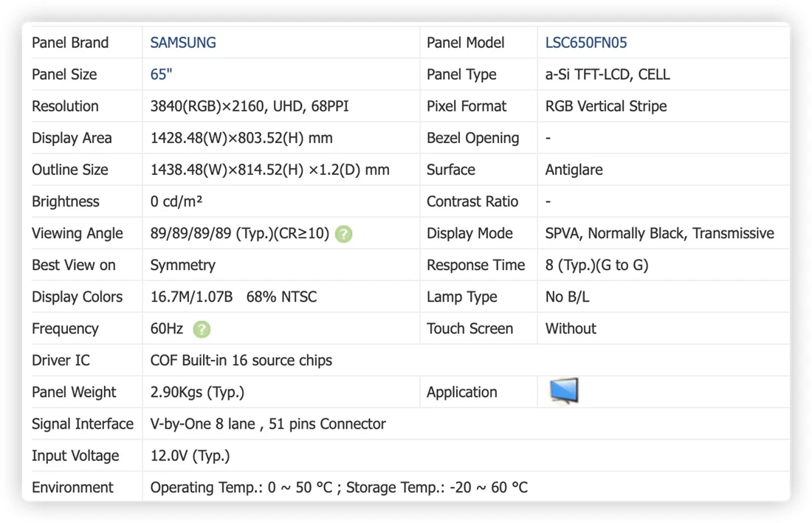Click the 'Panel Brand' label
This screenshot has height=523, width=812.
pos(70,43)
